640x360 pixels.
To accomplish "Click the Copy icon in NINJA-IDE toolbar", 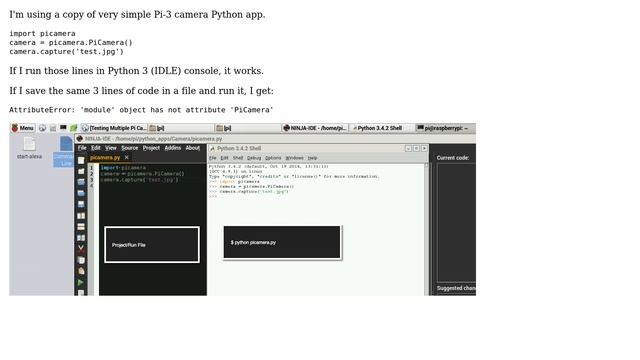I will point(81,260).
